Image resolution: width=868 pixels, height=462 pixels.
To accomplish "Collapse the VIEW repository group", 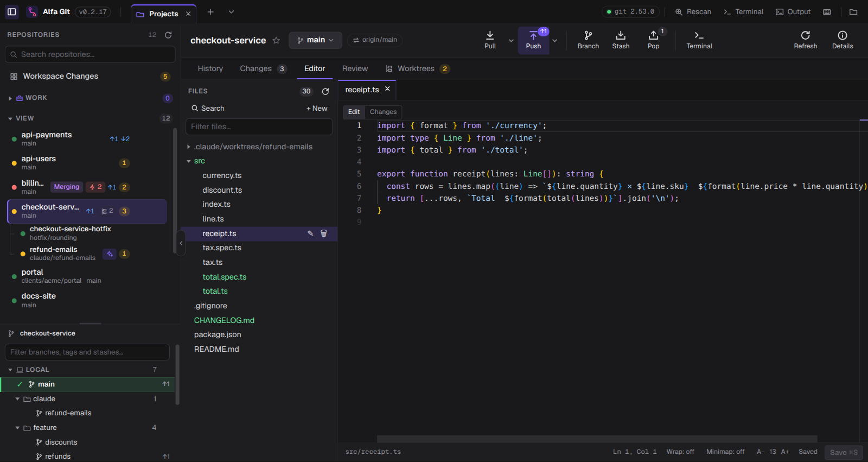I will tap(10, 118).
